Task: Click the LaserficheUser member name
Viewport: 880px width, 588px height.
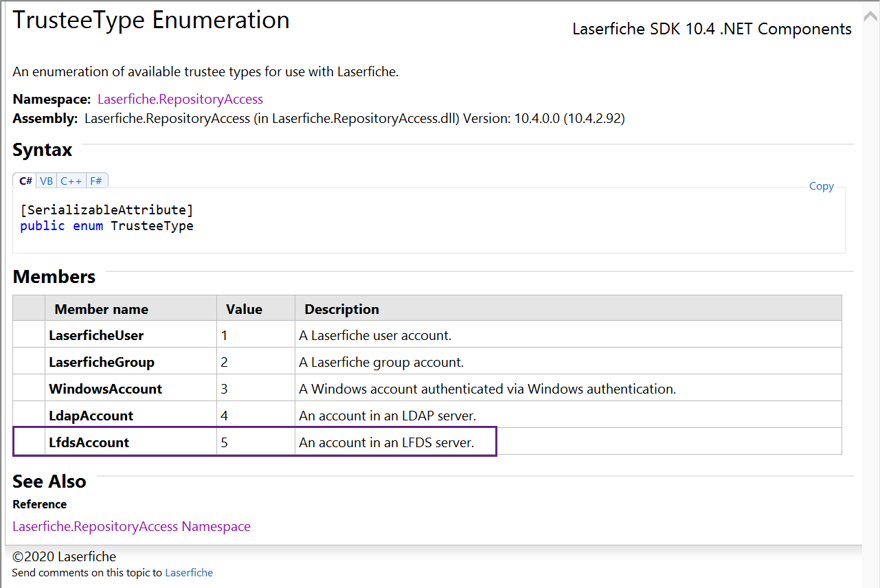Action: coord(96,336)
